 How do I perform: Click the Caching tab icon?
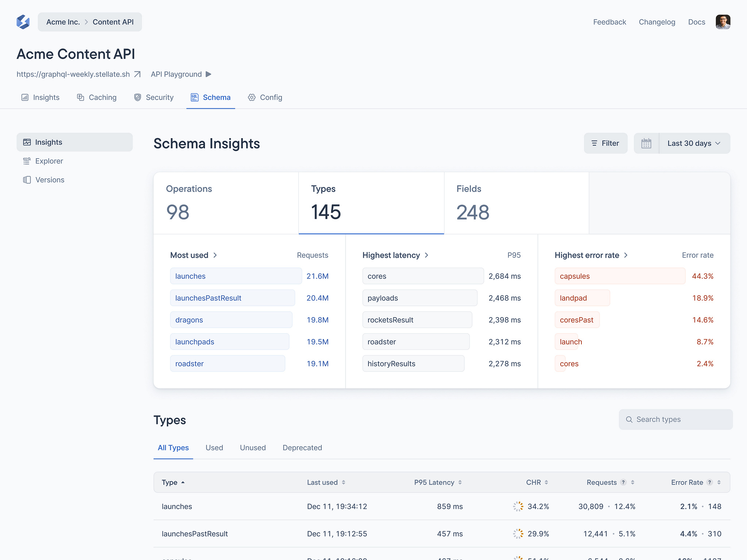tap(81, 97)
